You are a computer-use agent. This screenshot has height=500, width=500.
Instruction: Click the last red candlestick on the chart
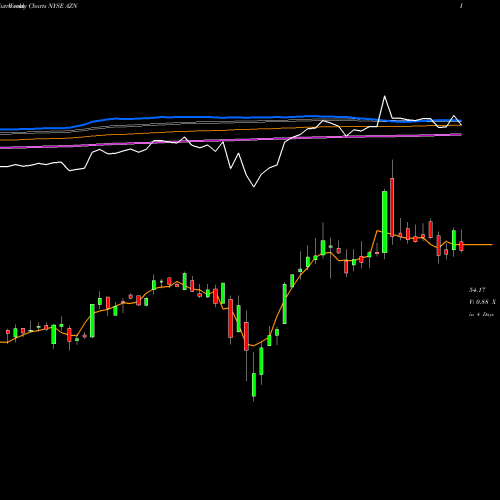461,246
